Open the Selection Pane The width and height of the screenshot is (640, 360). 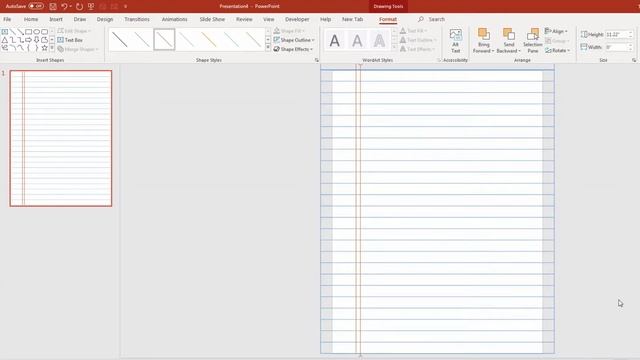(533, 40)
